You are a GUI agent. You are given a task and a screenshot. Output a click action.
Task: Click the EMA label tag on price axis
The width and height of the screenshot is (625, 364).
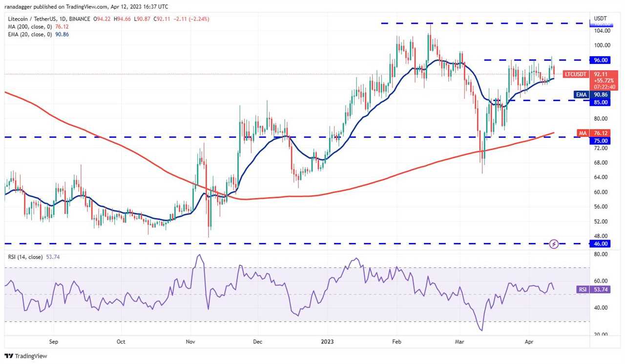[x=580, y=95]
